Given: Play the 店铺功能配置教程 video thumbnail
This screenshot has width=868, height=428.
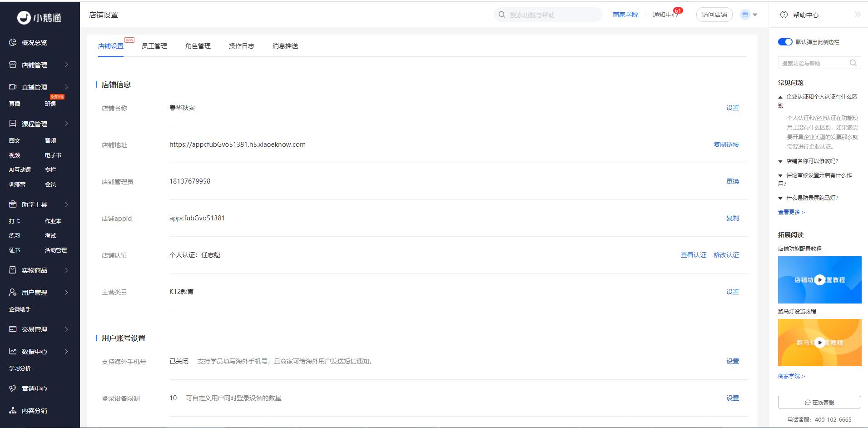Looking at the screenshot, I should 819,280.
